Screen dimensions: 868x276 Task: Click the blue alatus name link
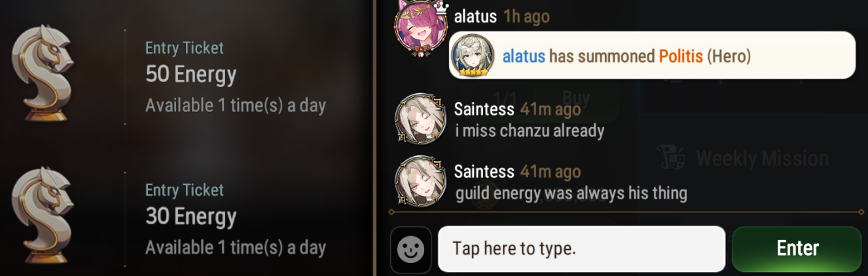click(x=524, y=56)
